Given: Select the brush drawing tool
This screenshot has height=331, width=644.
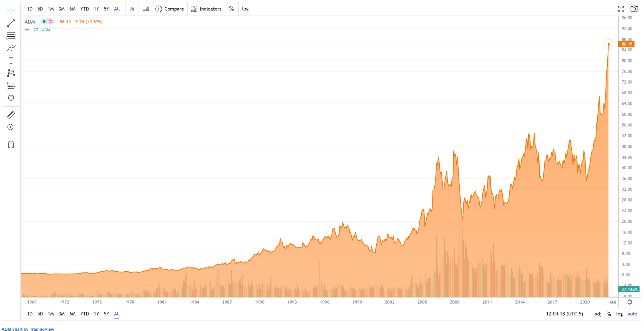Looking at the screenshot, I should (11, 48).
